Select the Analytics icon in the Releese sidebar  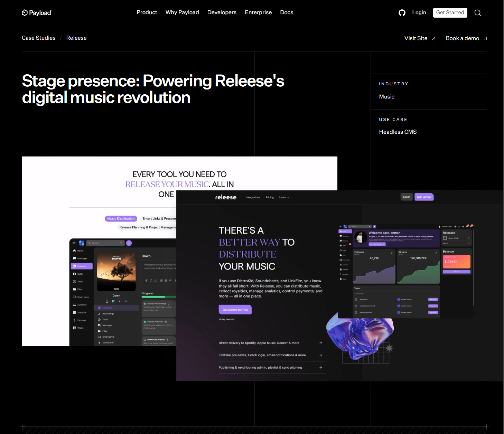click(74, 312)
